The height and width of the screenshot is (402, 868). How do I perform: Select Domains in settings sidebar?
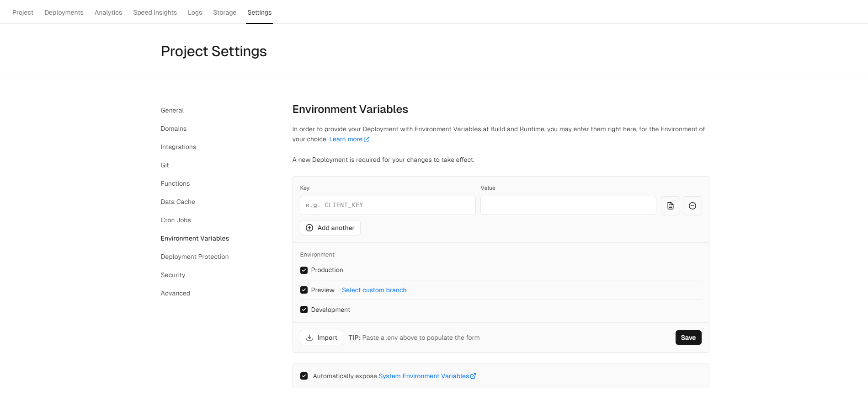(174, 129)
